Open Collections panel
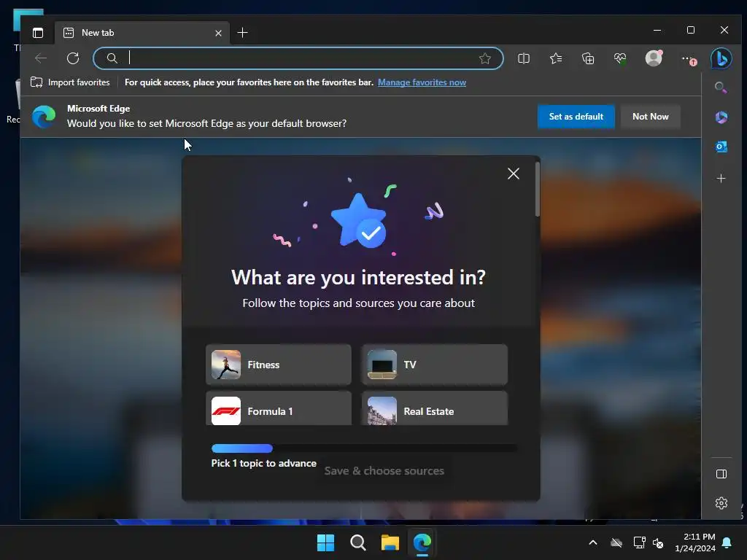The height and width of the screenshot is (560, 747). click(588, 58)
